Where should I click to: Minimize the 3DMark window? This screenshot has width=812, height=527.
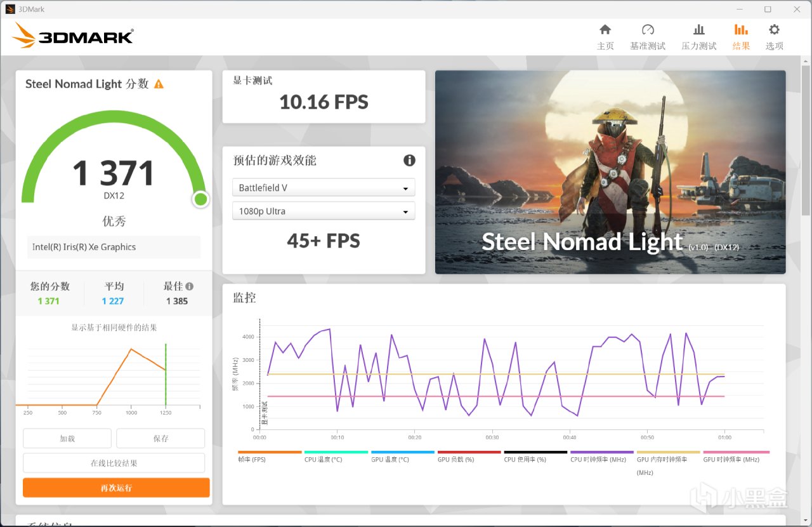tap(740, 10)
